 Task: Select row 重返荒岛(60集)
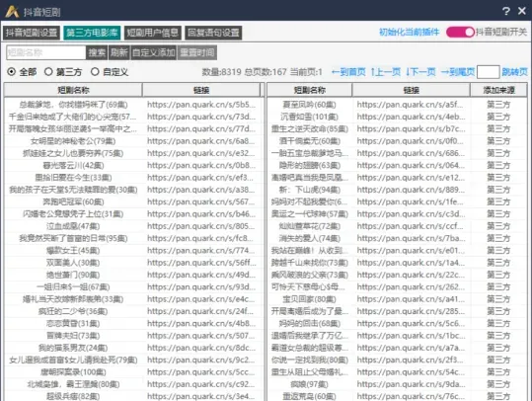coord(309,396)
